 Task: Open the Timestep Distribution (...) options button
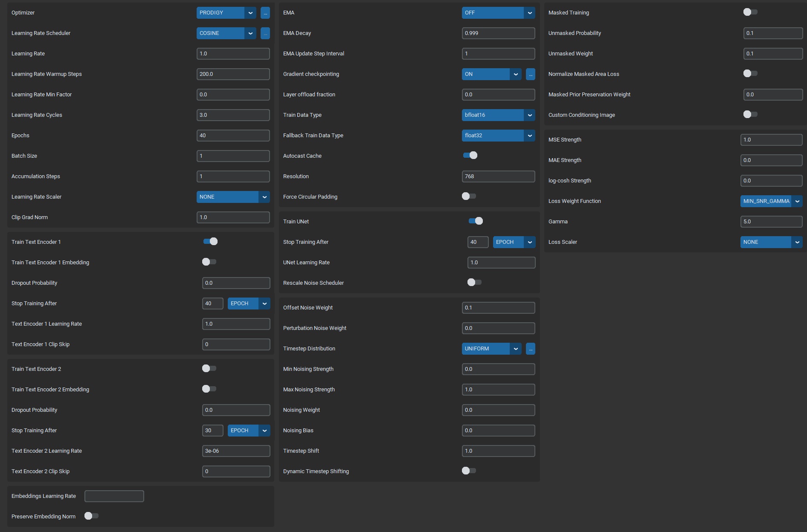tap(531, 349)
